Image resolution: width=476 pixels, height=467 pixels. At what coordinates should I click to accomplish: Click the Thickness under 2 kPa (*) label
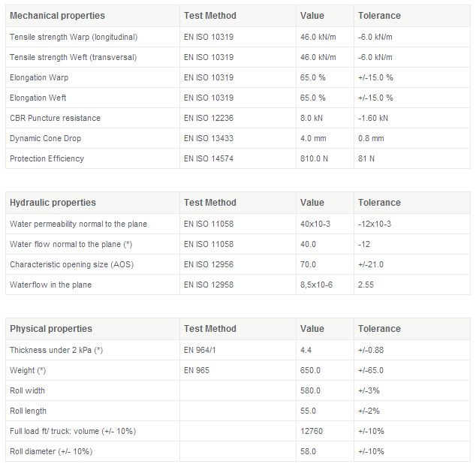pyautogui.click(x=56, y=350)
